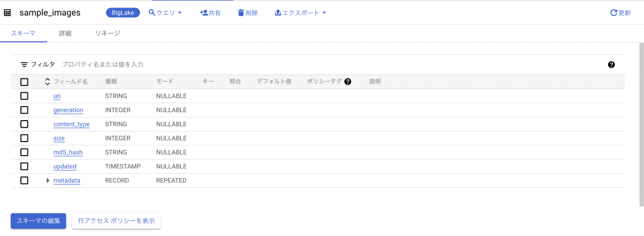
Task: Click the TIMESTAMP type cell
Action: pyautogui.click(x=123, y=166)
